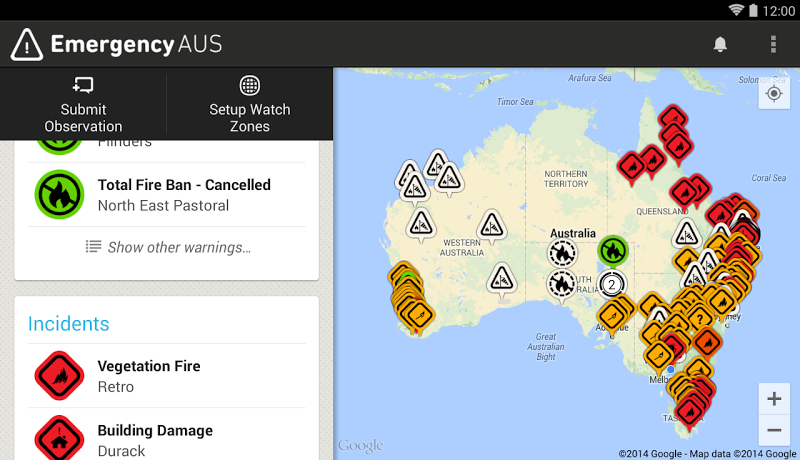Tap the Northern Territory map label
Image resolution: width=800 pixels, height=460 pixels.
(566, 179)
